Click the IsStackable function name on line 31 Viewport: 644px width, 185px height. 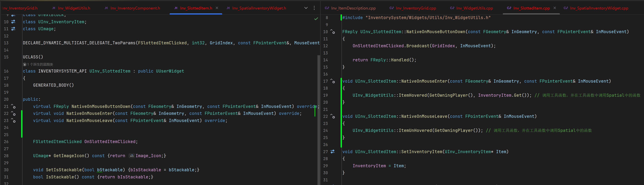pos(60,177)
